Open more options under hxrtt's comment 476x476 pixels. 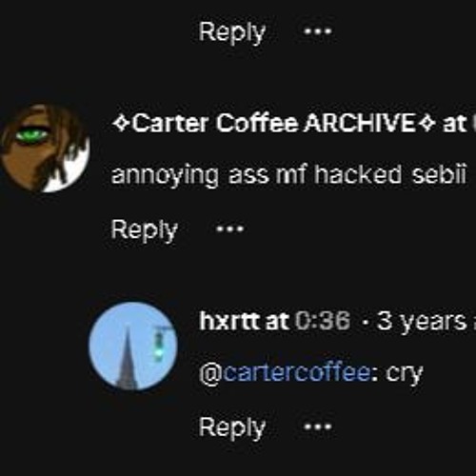[318, 426]
